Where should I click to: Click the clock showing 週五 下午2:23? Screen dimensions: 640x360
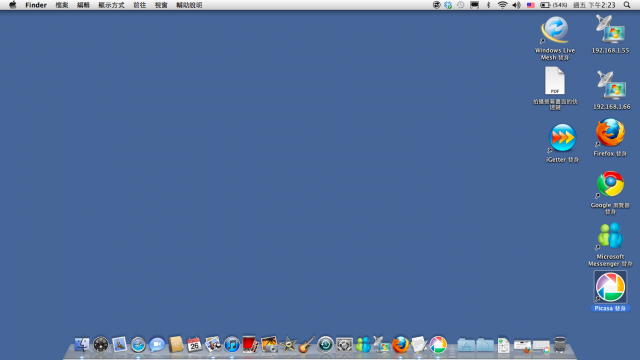click(x=594, y=5)
